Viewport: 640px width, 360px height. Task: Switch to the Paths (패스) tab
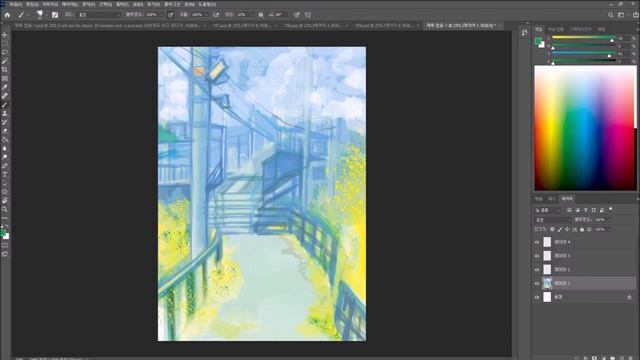point(552,199)
